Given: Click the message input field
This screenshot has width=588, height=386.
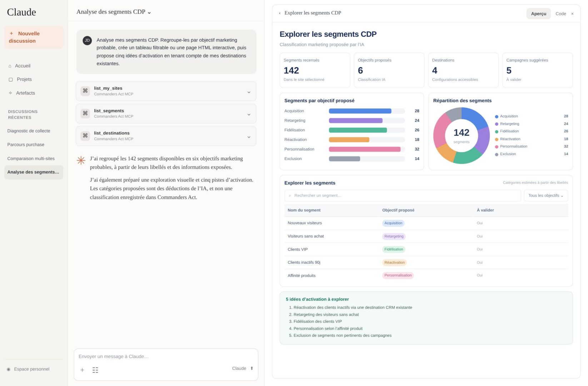Looking at the screenshot, I should (x=166, y=357).
